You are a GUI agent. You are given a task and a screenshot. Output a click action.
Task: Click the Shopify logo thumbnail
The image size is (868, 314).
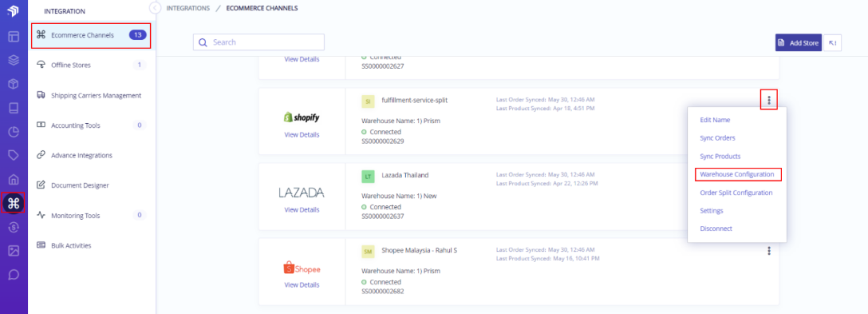coord(302,117)
